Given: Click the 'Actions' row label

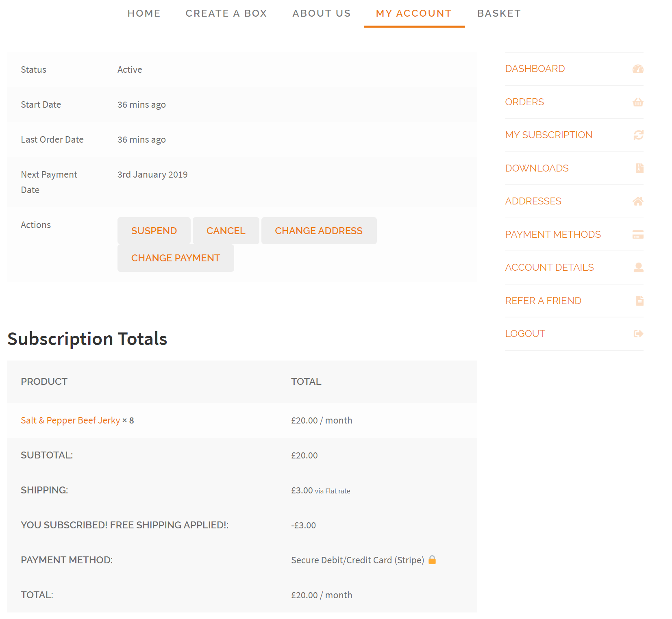Looking at the screenshot, I should pyautogui.click(x=36, y=225).
